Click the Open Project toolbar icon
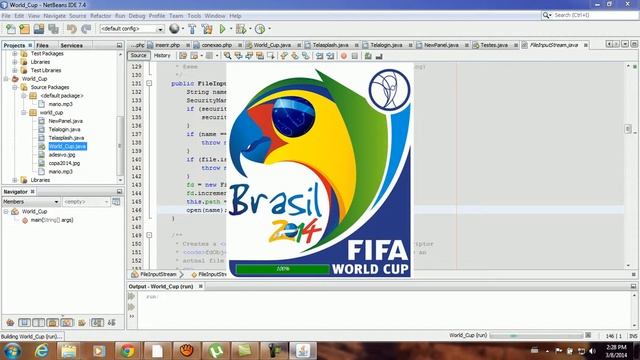This screenshot has width=640, height=360. point(39,29)
